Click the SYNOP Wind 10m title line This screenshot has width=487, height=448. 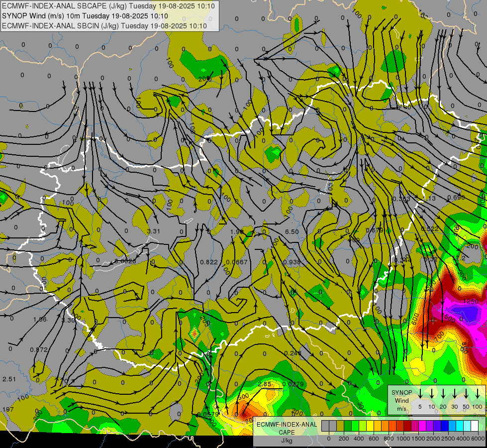point(85,16)
